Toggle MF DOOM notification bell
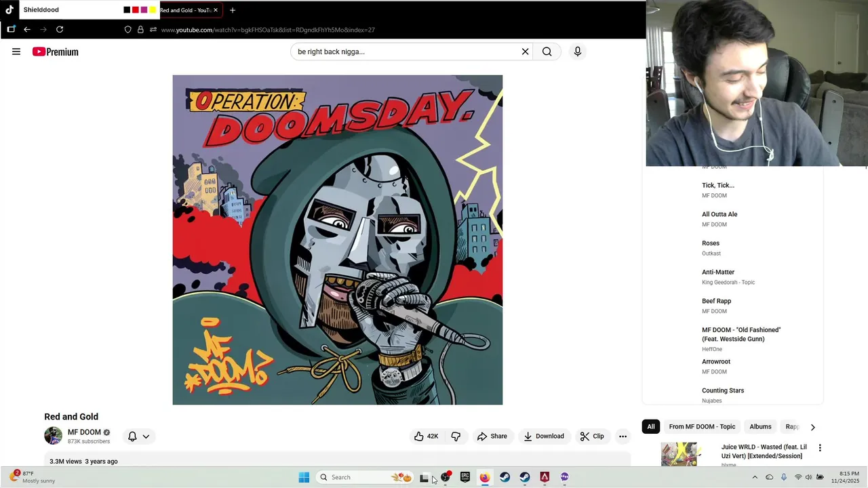The width and height of the screenshot is (868, 488). coord(133,436)
